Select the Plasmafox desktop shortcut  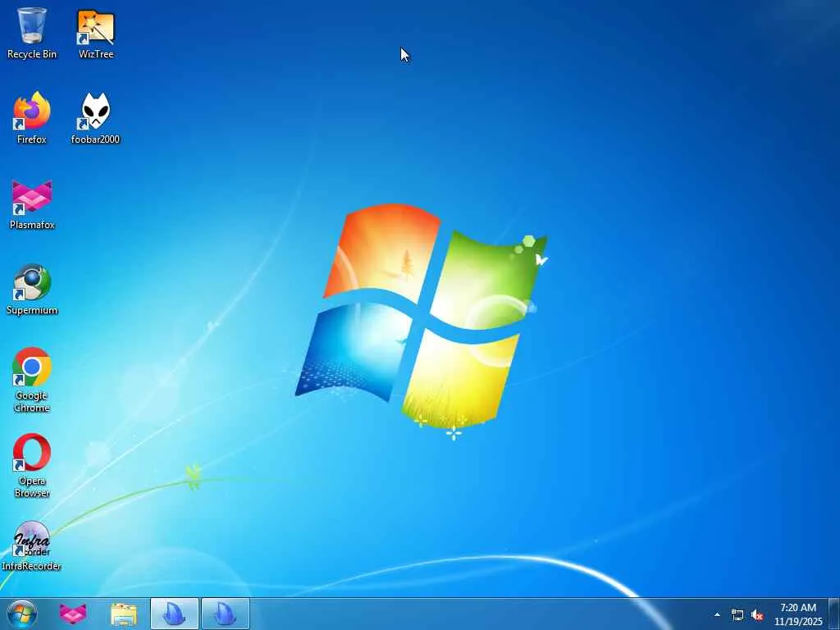point(32,204)
